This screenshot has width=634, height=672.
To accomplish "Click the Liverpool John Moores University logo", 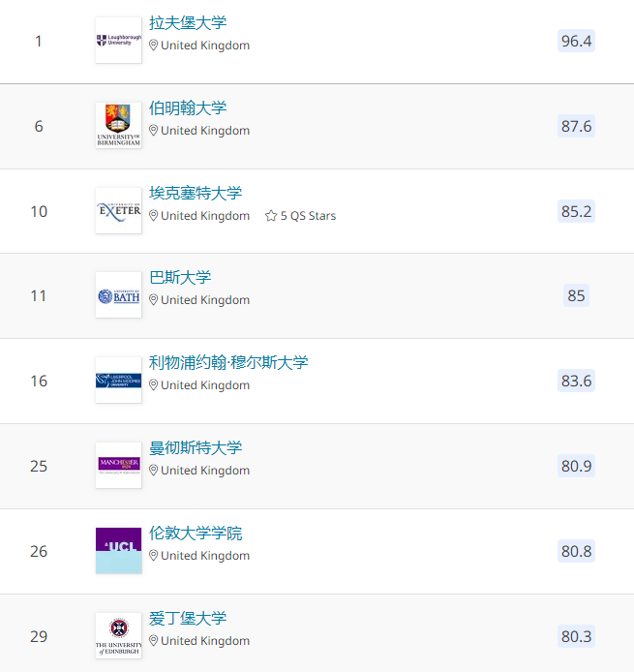I will (x=118, y=381).
